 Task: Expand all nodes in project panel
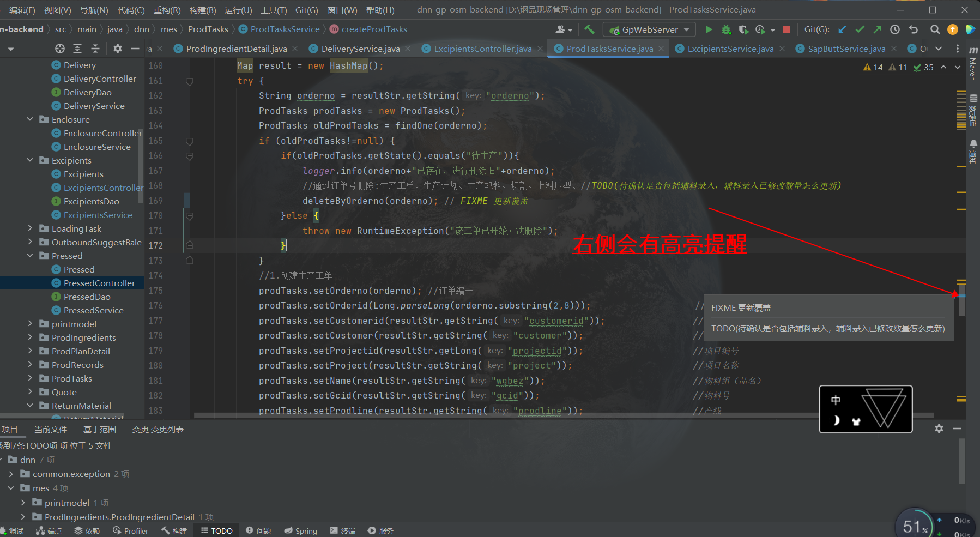[x=77, y=49]
